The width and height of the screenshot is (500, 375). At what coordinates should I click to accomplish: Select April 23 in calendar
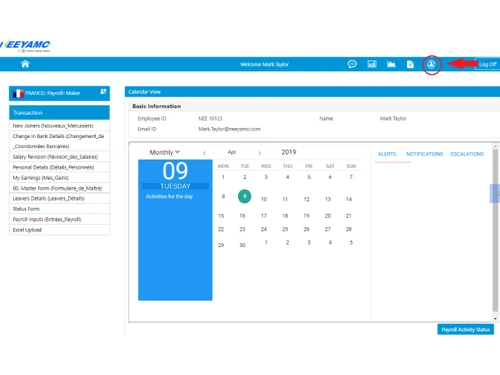(x=242, y=229)
